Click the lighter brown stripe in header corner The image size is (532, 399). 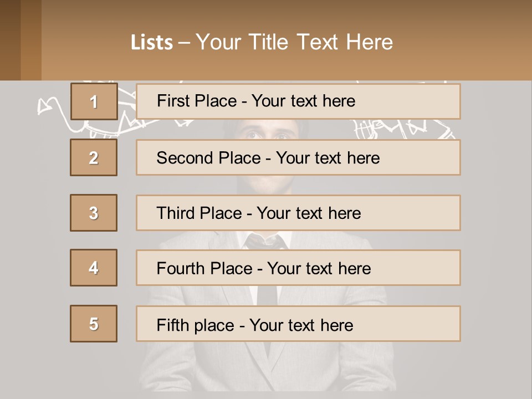(x=31, y=40)
